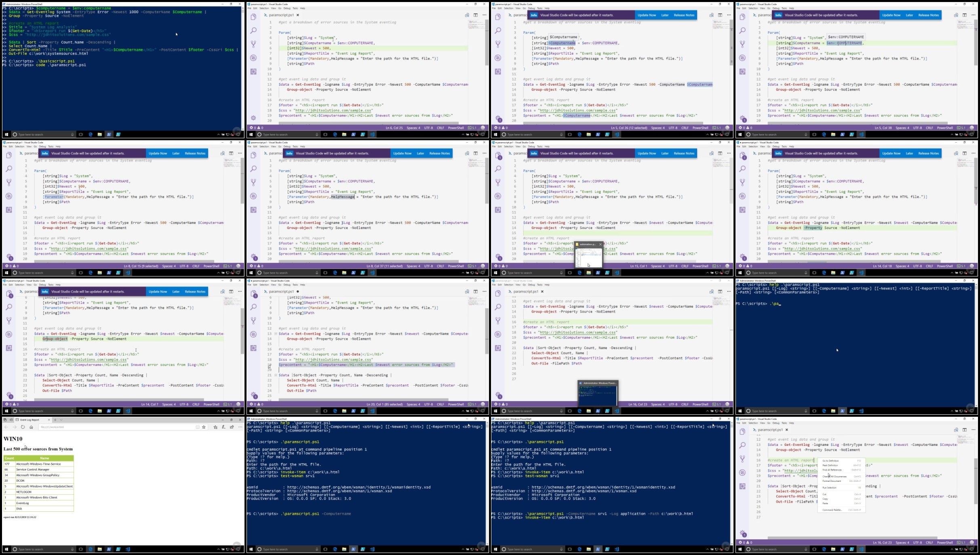
Task: Open Start below the 'code .\paramscript.ps1' console
Action: click(x=6, y=135)
